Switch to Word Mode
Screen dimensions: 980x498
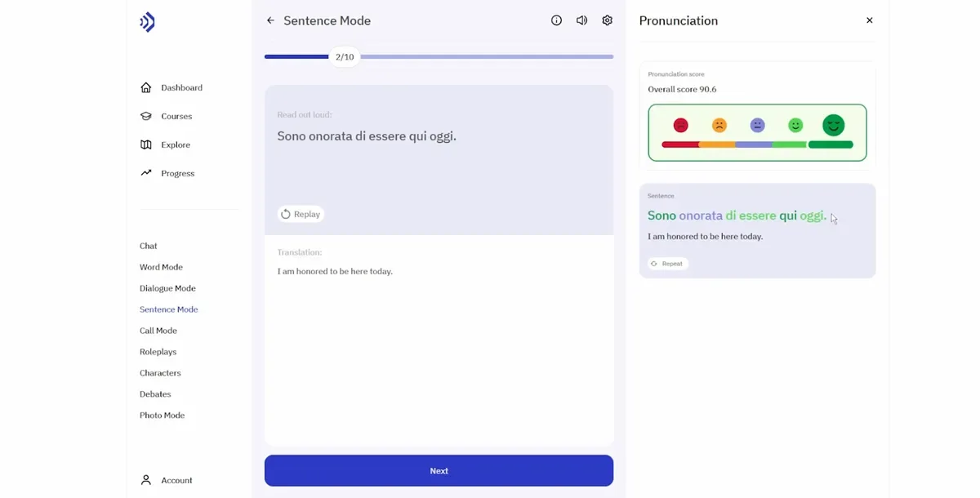[161, 267]
